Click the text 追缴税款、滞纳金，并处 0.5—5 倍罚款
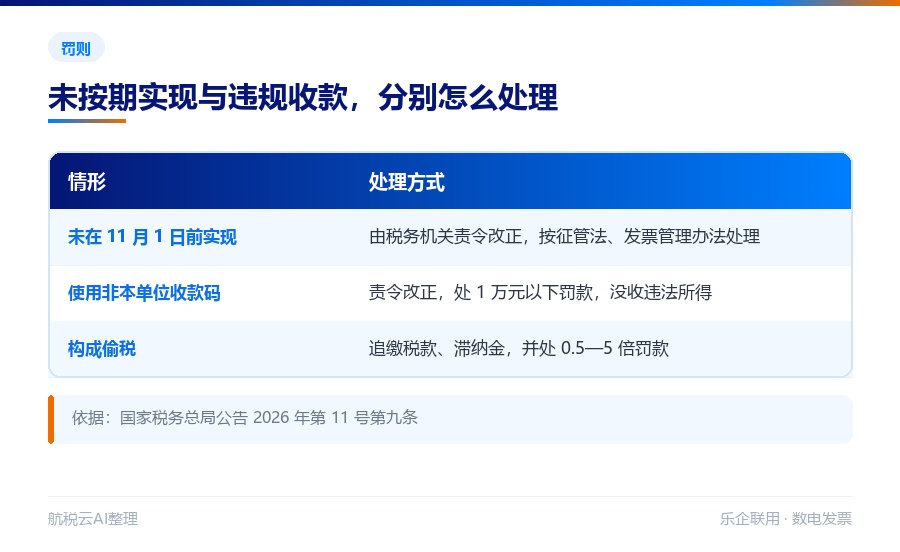Screen dimensions: 900x552 pyautogui.click(x=518, y=348)
